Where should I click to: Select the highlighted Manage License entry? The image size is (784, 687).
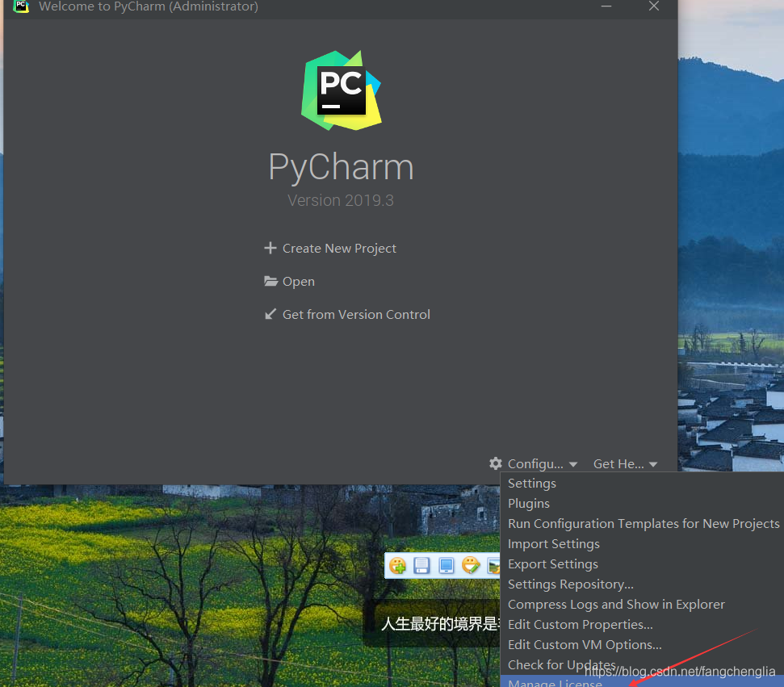click(642, 682)
